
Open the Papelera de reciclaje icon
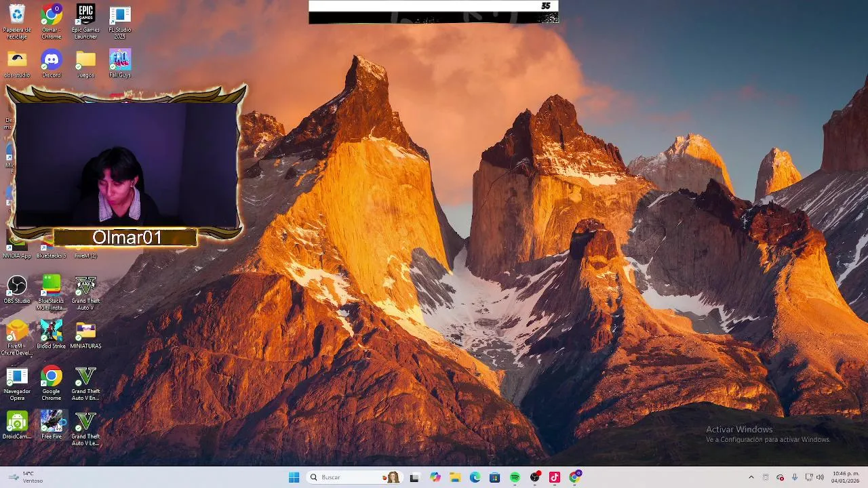(x=17, y=22)
